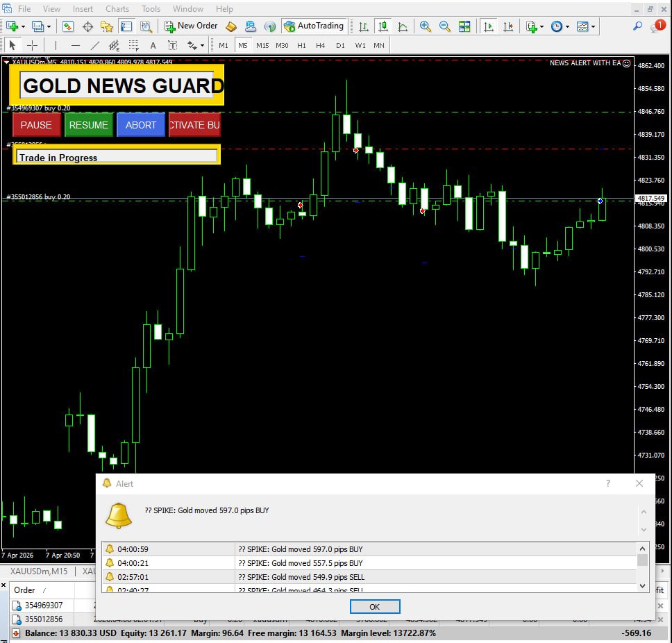The image size is (672, 643).
Task: Select the equidistant channel tool
Action: point(114,45)
